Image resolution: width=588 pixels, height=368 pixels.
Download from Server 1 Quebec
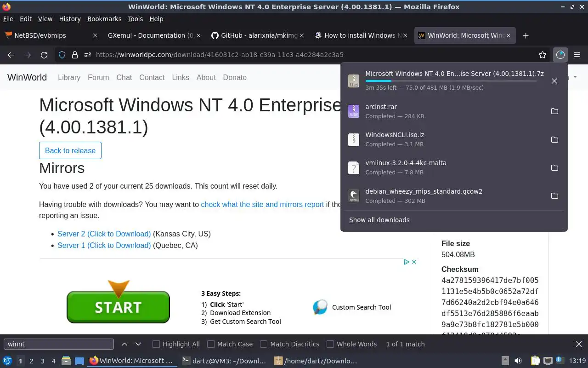click(104, 245)
